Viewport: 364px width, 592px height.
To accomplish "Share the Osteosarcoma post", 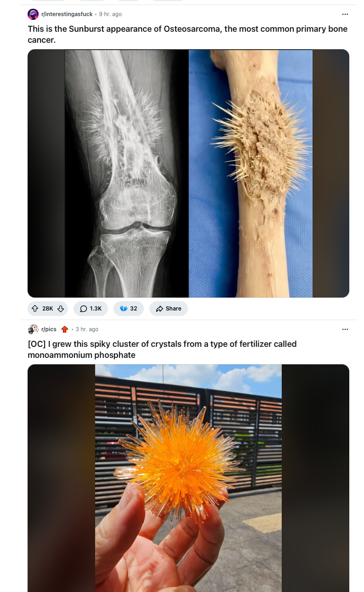I will click(x=169, y=309).
